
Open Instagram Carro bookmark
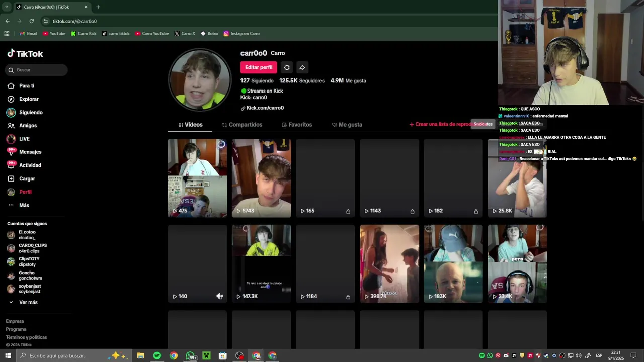coord(242,34)
